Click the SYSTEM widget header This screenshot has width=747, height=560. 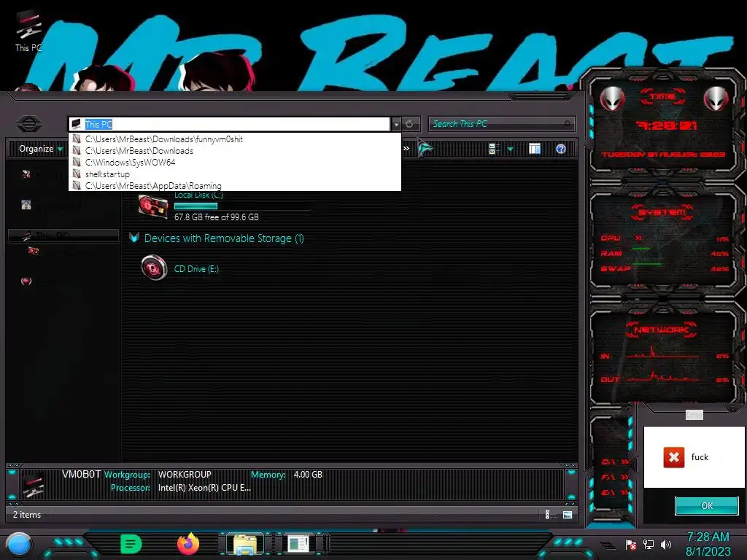662,212
